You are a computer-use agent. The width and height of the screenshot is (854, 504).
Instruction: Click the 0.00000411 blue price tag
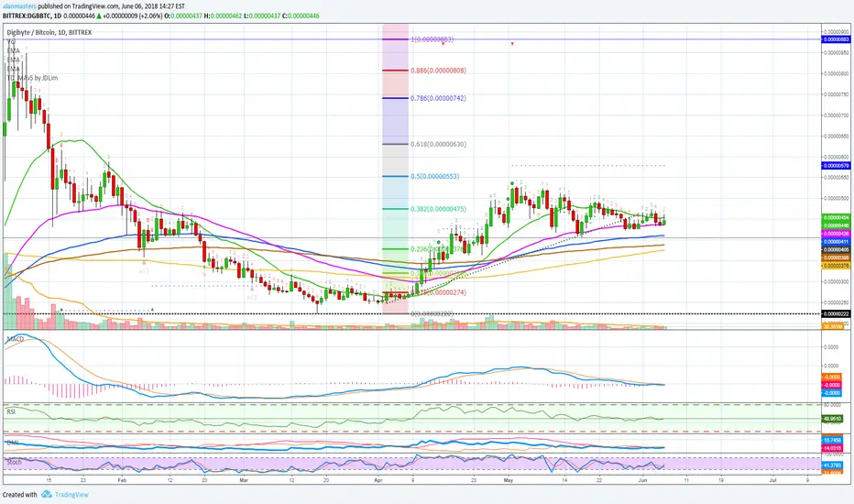[836, 241]
